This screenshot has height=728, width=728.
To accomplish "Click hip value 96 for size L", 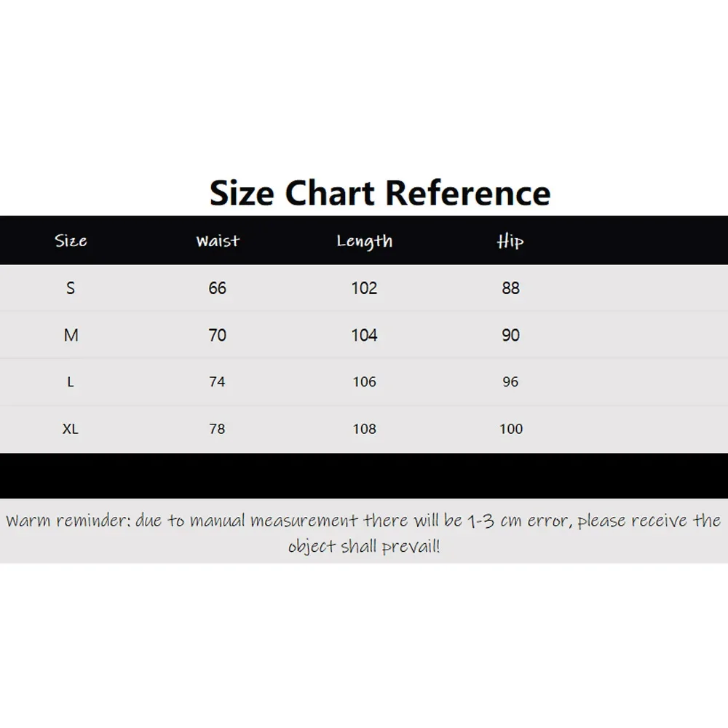I will (x=510, y=382).
